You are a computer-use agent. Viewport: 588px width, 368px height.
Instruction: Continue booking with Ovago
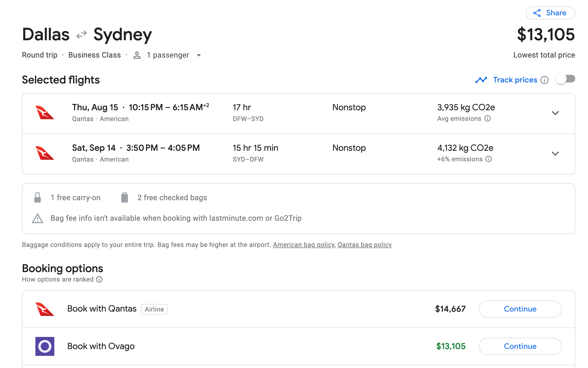520,346
